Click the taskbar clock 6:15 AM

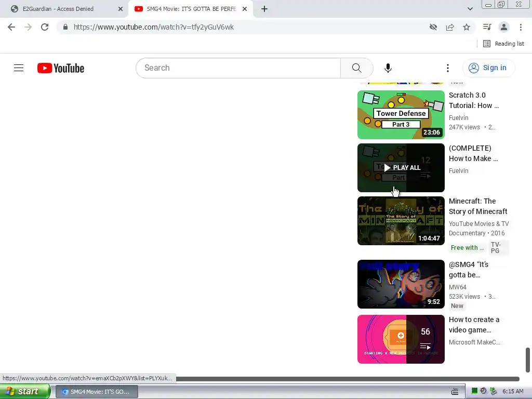pyautogui.click(x=513, y=392)
